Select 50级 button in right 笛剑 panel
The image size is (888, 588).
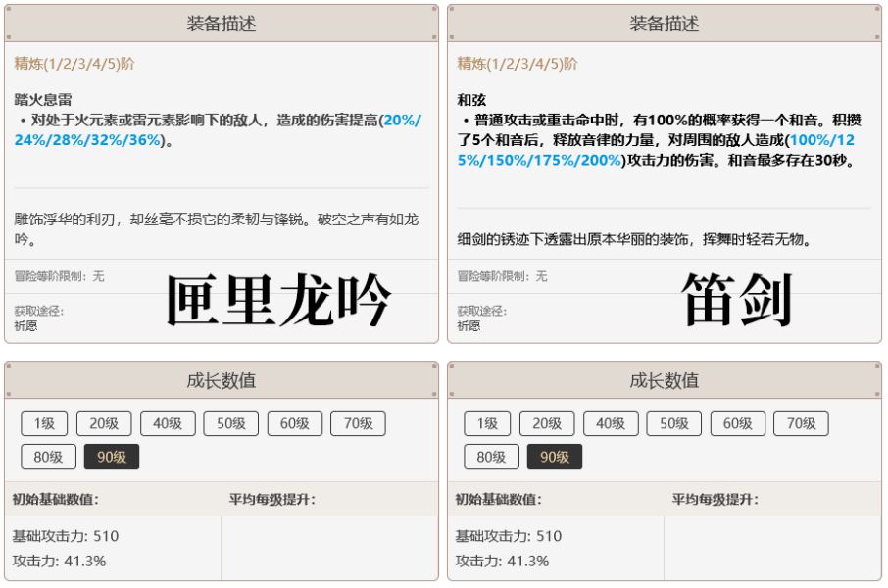click(x=674, y=423)
